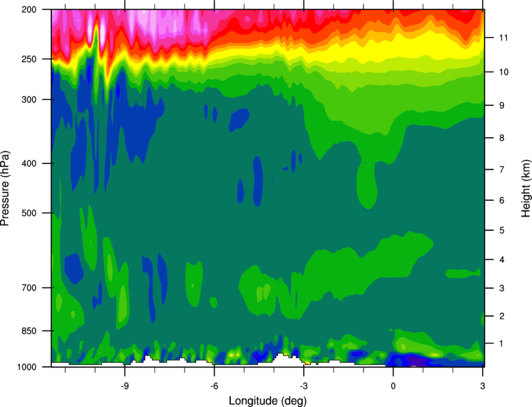The image size is (532, 407).
Task: Click the 5 km height tick label
Action: 502,230
